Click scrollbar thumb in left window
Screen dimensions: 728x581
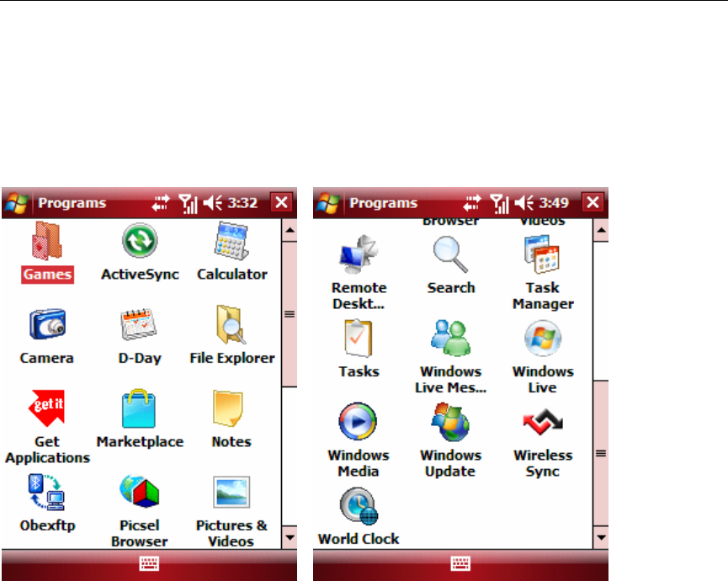click(290, 314)
